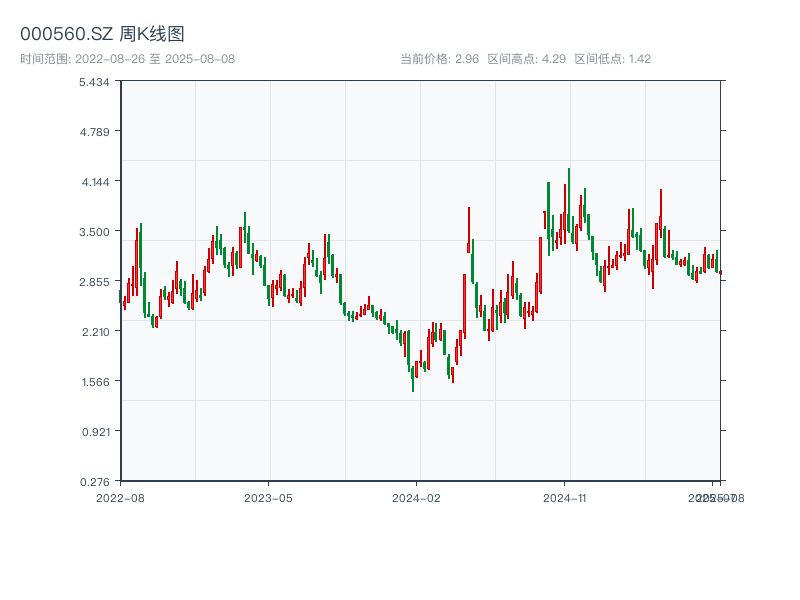Click the 2.855 y-axis label
The image size is (800, 600).
pyautogui.click(x=95, y=282)
